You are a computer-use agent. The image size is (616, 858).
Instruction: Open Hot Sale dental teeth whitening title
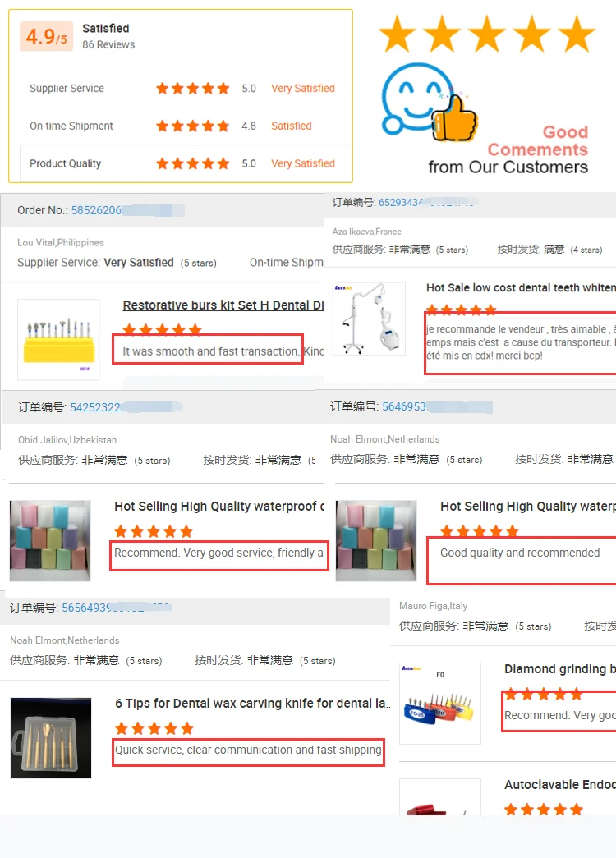(521, 288)
